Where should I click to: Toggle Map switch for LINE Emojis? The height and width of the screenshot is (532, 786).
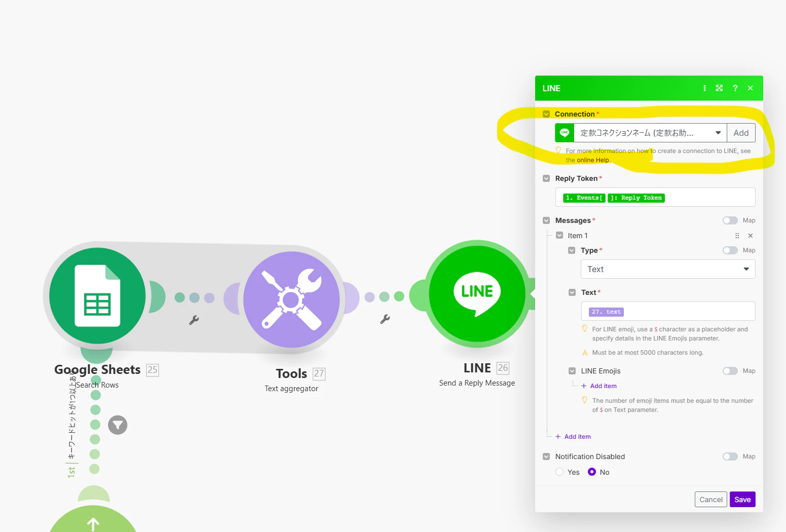point(730,371)
